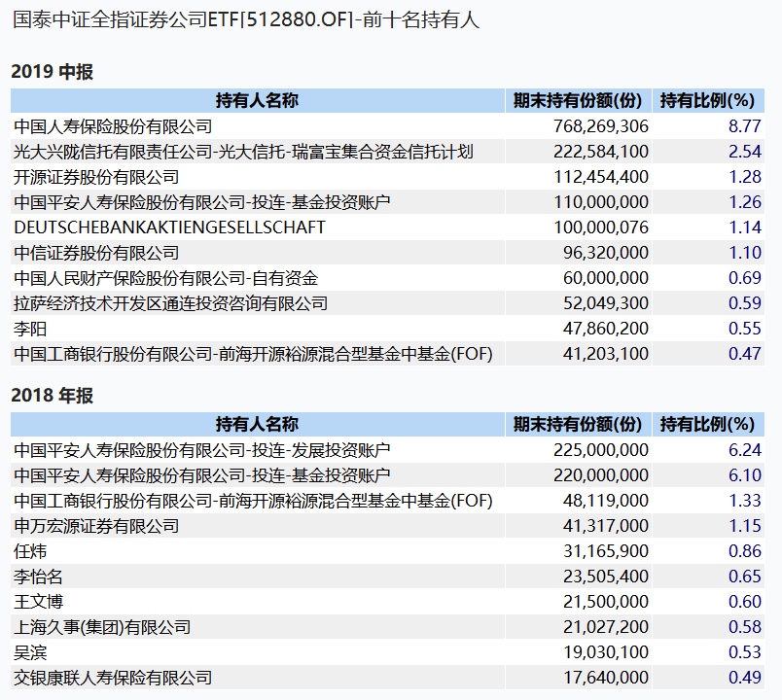Click the 6.24 percentage in 2018 table
This screenshot has height=700, width=782.
click(745, 450)
